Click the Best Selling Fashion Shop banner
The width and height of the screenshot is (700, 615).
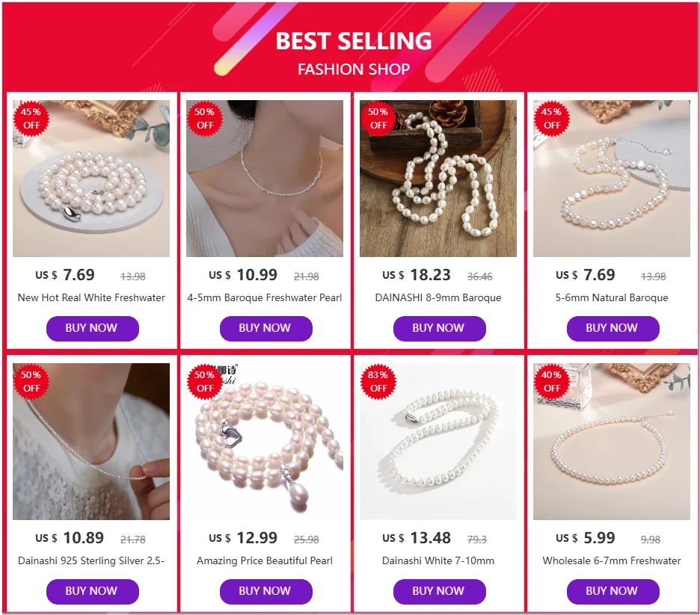tap(350, 46)
